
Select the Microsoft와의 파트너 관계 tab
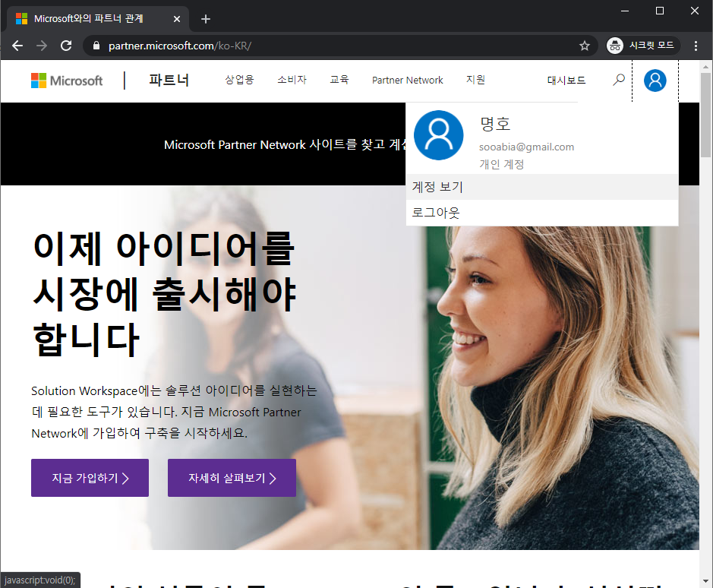click(x=98, y=19)
